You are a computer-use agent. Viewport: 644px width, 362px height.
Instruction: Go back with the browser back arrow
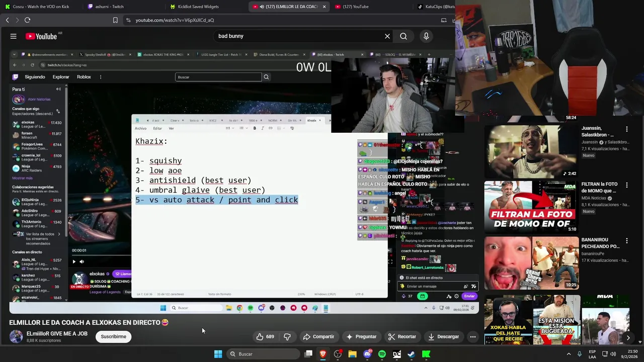tap(8, 20)
